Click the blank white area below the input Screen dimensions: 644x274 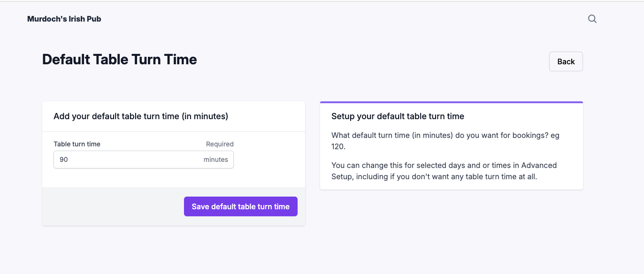(x=174, y=178)
